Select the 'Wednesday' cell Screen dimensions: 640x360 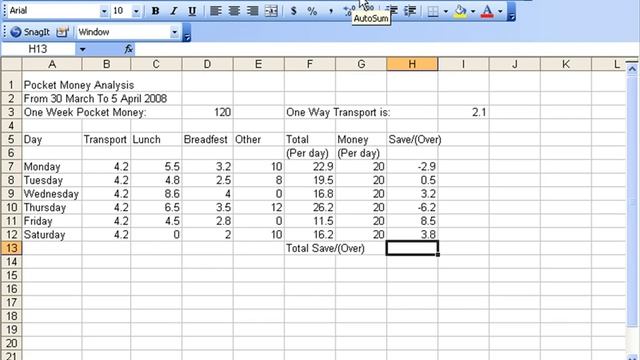pyautogui.click(x=52, y=194)
